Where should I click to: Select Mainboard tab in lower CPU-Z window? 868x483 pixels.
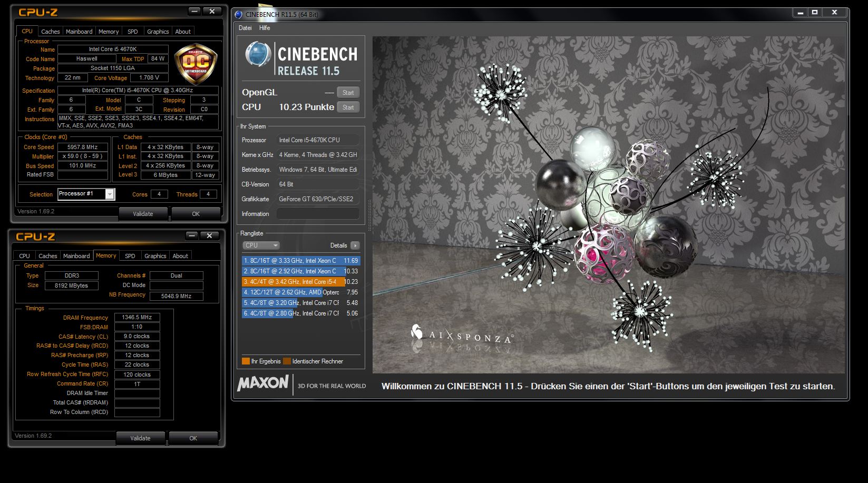[x=76, y=256]
